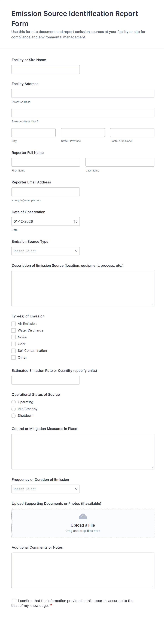Mark source status as Shutdown
Screen dimensions: 164x644
[14, 416]
